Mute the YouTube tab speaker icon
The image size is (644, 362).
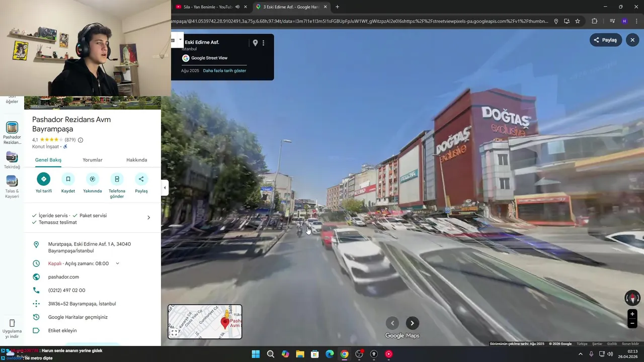(x=237, y=7)
